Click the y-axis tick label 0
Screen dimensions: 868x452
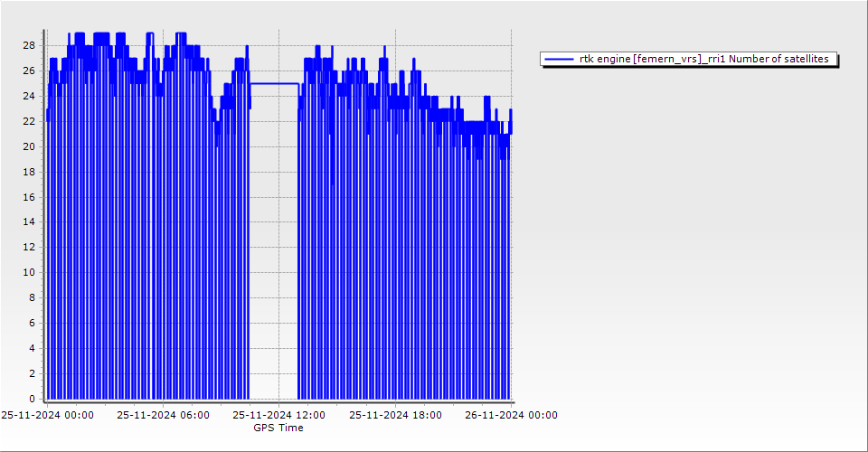click(x=32, y=399)
